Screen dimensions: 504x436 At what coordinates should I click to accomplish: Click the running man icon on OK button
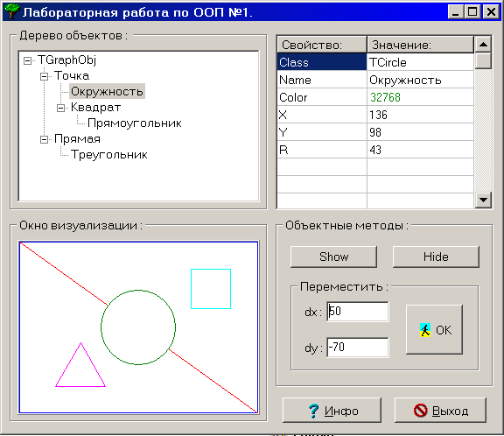coord(425,330)
